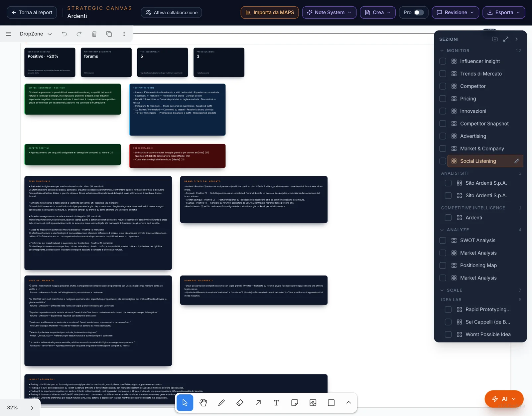Undo the last canvas action
Image resolution: width=532 pixels, height=416 pixels.
click(x=64, y=34)
